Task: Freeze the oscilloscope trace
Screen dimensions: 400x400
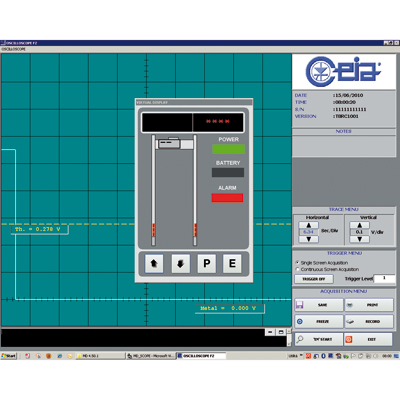Action: 319,321
